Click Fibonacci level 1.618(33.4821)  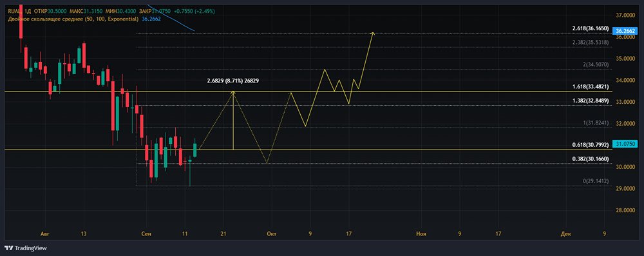[x=591, y=87]
